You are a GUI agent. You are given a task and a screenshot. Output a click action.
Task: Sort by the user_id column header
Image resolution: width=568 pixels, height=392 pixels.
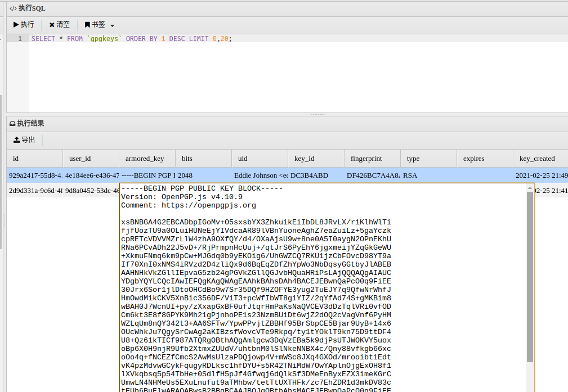[x=91, y=159]
